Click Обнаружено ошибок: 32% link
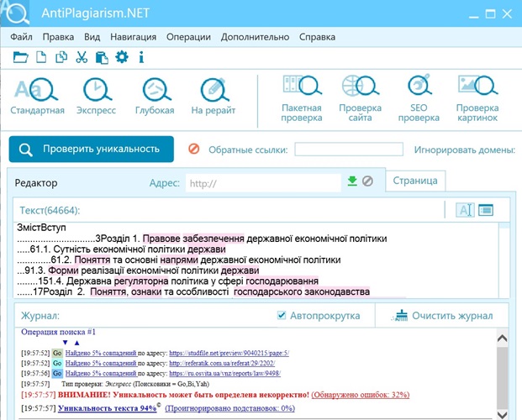 [361, 395]
